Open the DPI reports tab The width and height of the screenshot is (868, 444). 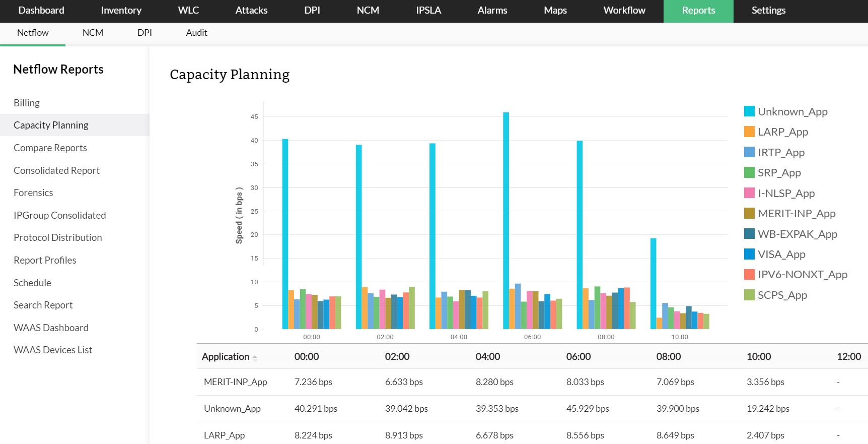[144, 33]
